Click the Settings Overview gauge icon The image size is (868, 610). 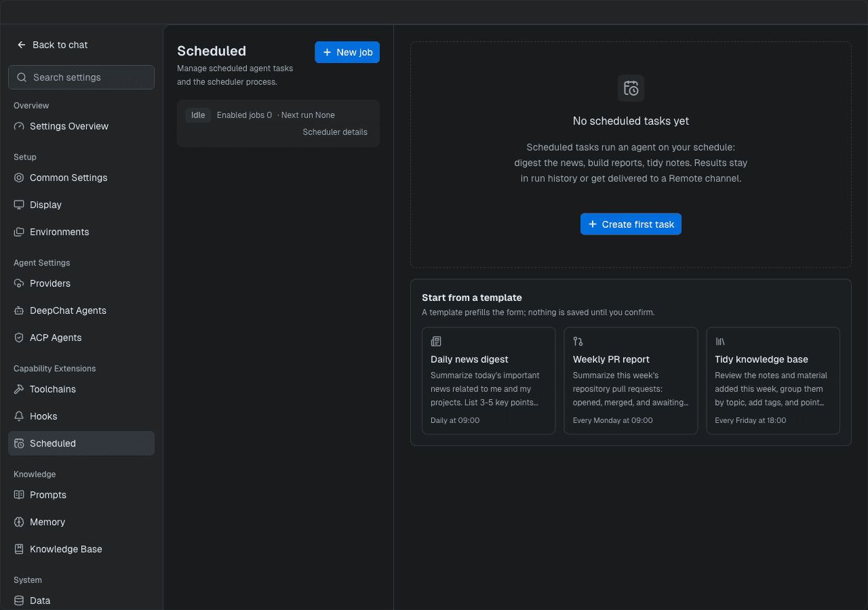tap(19, 126)
